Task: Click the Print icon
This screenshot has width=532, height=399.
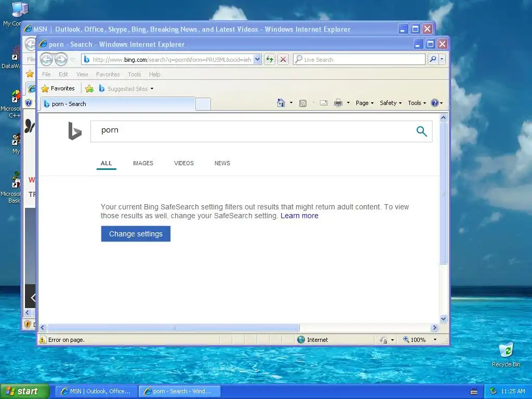Action: [x=338, y=103]
